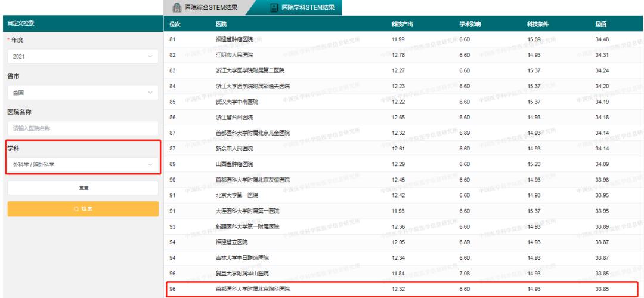Select the 北京大学第一医院 hospital name
The image size is (644, 298).
coord(237,195)
